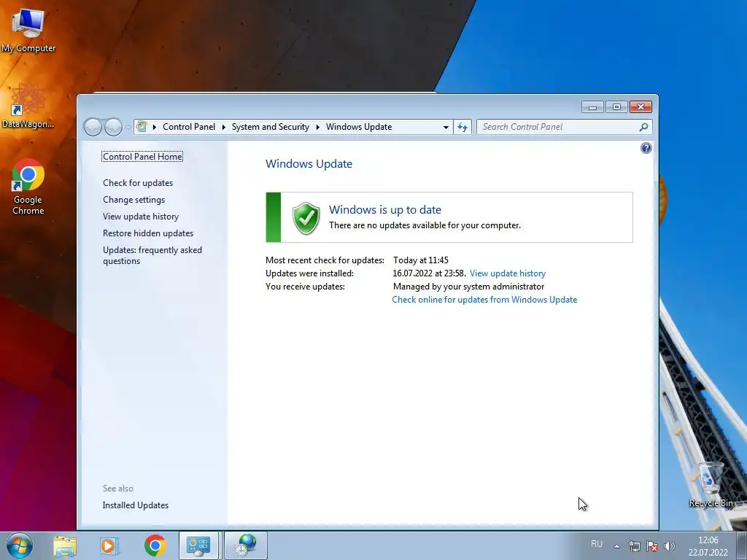Click the RU language indicator
747x560 pixels.
tap(597, 544)
